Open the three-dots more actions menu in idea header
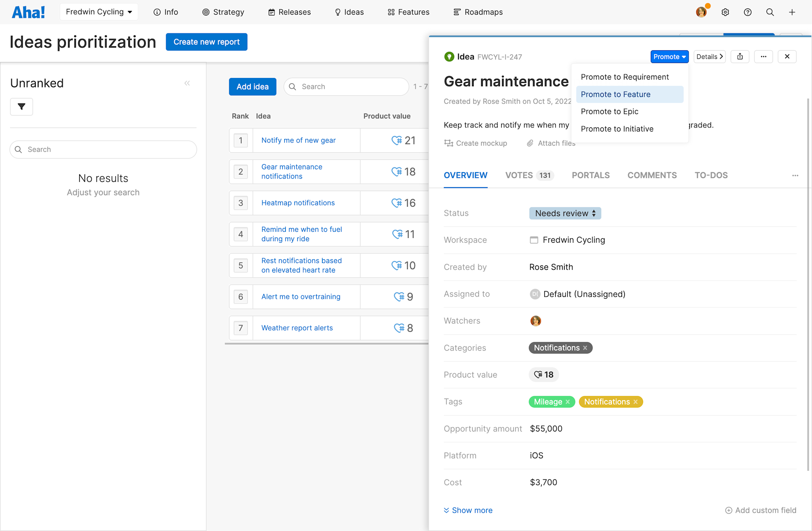This screenshot has width=812, height=531. pyautogui.click(x=763, y=56)
